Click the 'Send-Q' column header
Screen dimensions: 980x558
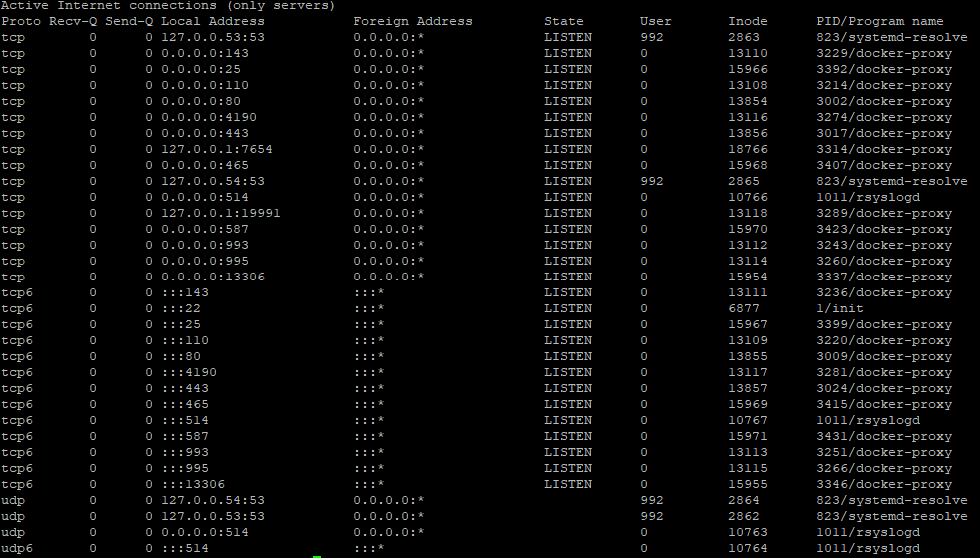[x=129, y=21]
